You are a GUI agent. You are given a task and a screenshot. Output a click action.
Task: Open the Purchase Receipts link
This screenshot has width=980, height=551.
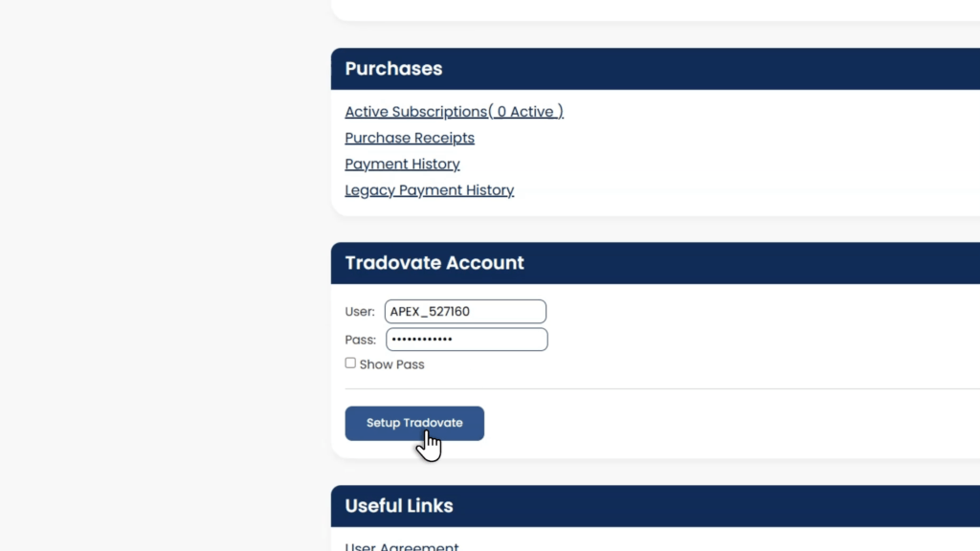410,138
